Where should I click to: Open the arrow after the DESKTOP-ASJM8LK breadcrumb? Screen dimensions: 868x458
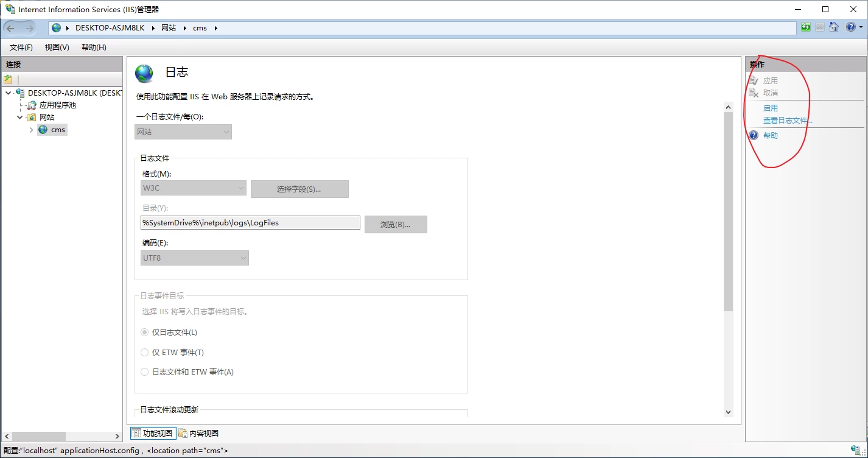click(x=152, y=28)
